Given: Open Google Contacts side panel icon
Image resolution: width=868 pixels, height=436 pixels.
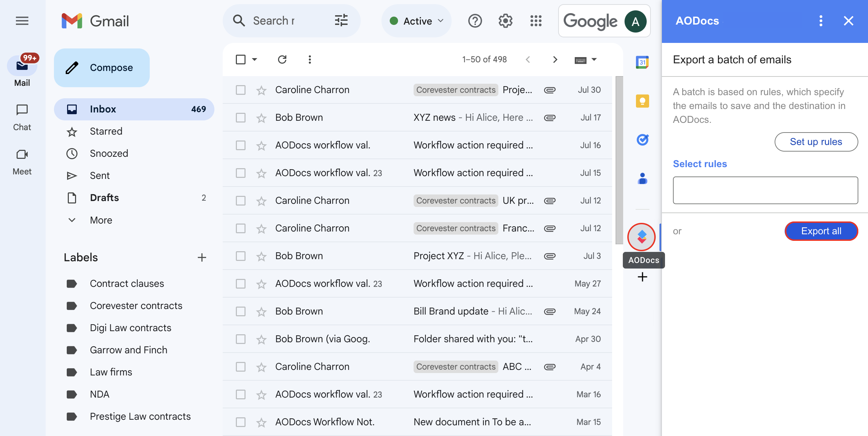Looking at the screenshot, I should click(x=642, y=179).
